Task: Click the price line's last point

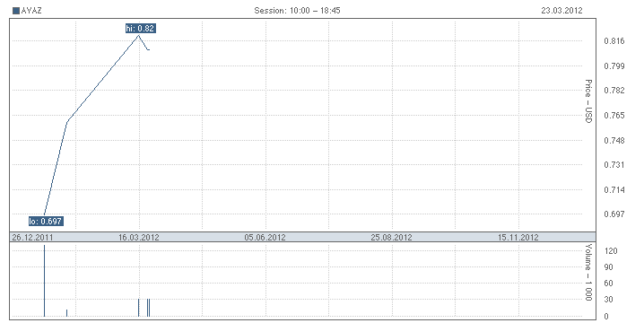Action: click(149, 49)
